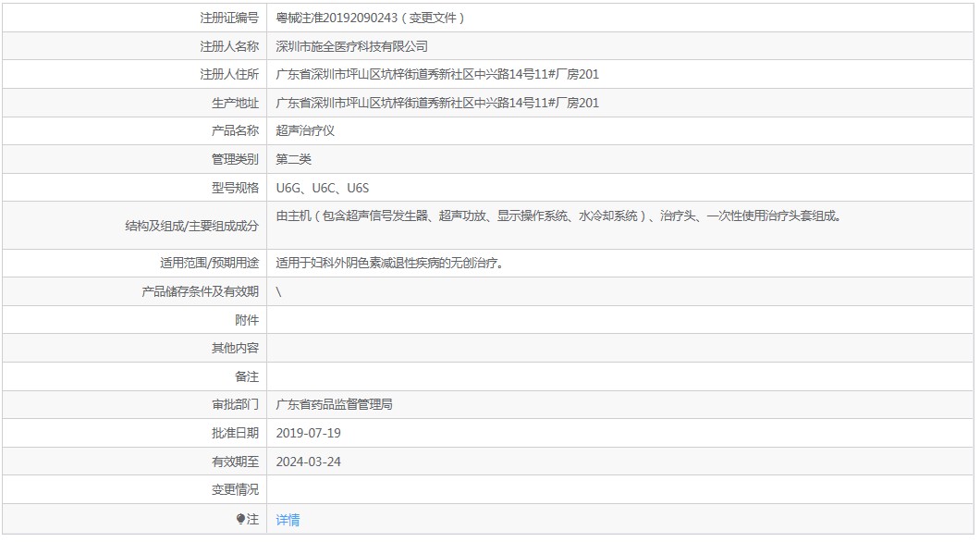The height and width of the screenshot is (542, 980).
Task: Click the 注册证编号 label
Action: click(x=228, y=18)
